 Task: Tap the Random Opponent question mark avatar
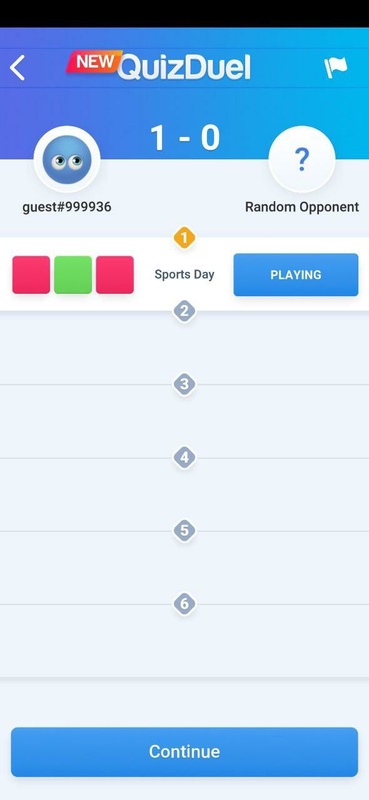point(302,159)
